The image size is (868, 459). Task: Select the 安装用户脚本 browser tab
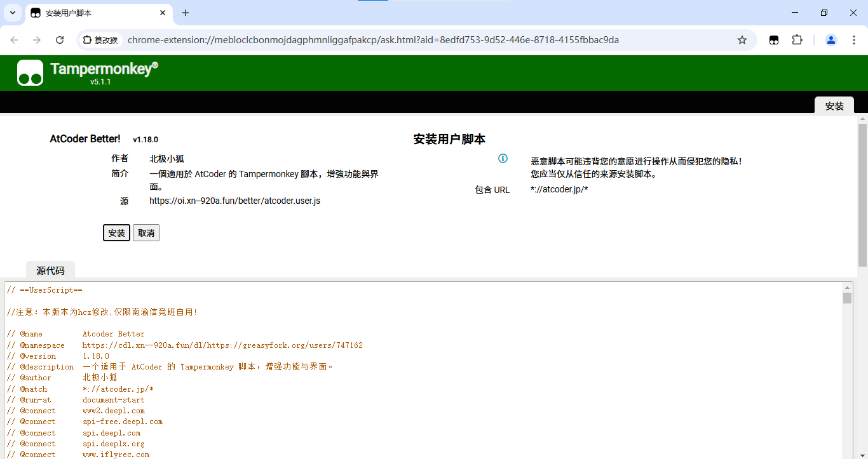click(x=98, y=13)
